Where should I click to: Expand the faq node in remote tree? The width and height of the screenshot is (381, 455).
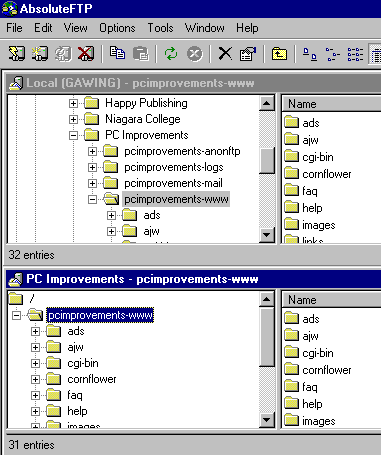(35, 395)
